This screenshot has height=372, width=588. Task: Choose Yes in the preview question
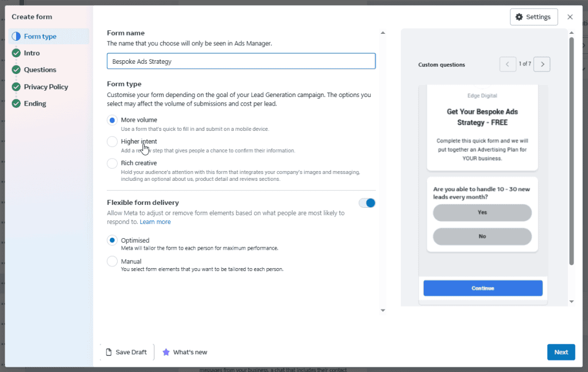482,212
